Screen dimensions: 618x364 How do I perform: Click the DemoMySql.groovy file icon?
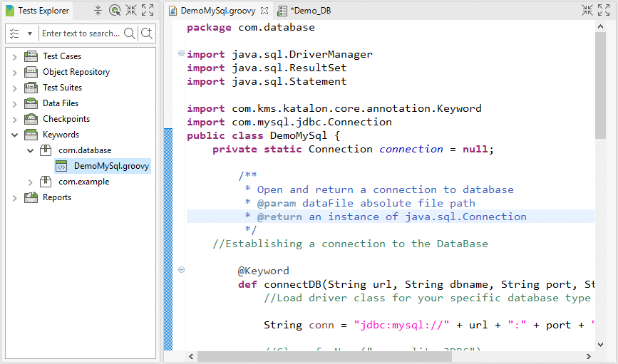tap(61, 166)
